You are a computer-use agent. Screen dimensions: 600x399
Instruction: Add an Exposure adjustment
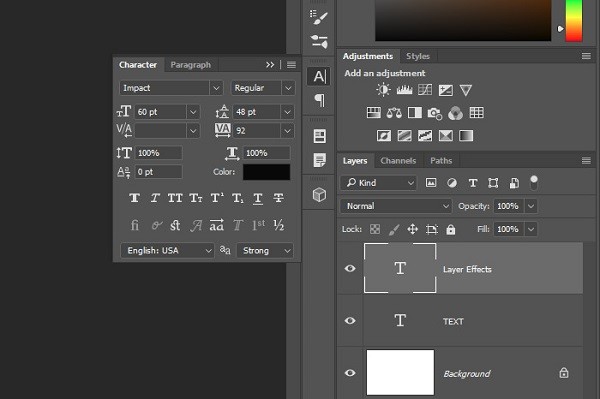point(445,90)
